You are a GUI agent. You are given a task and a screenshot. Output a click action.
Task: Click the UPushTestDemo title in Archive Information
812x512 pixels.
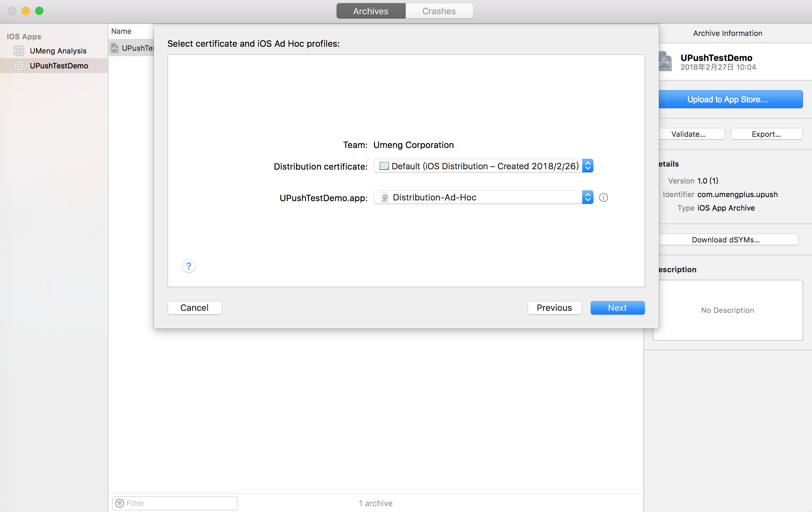[716, 58]
